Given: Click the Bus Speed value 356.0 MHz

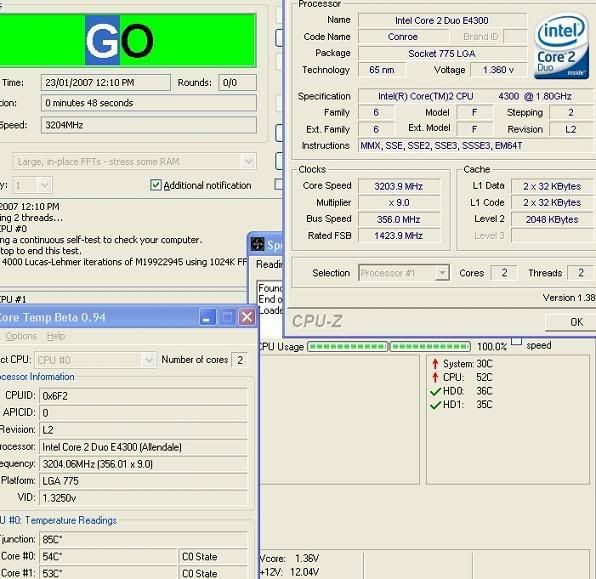Looking at the screenshot, I should [x=399, y=219].
